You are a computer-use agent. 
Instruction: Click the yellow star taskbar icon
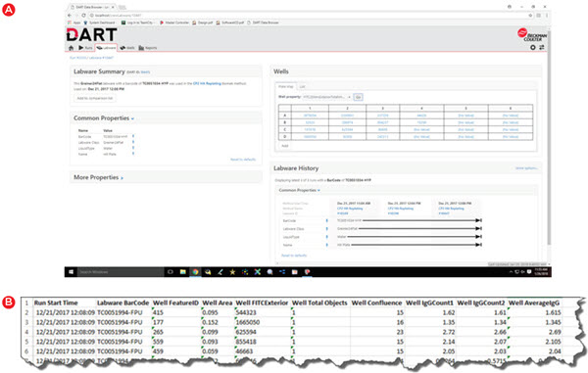click(x=232, y=272)
